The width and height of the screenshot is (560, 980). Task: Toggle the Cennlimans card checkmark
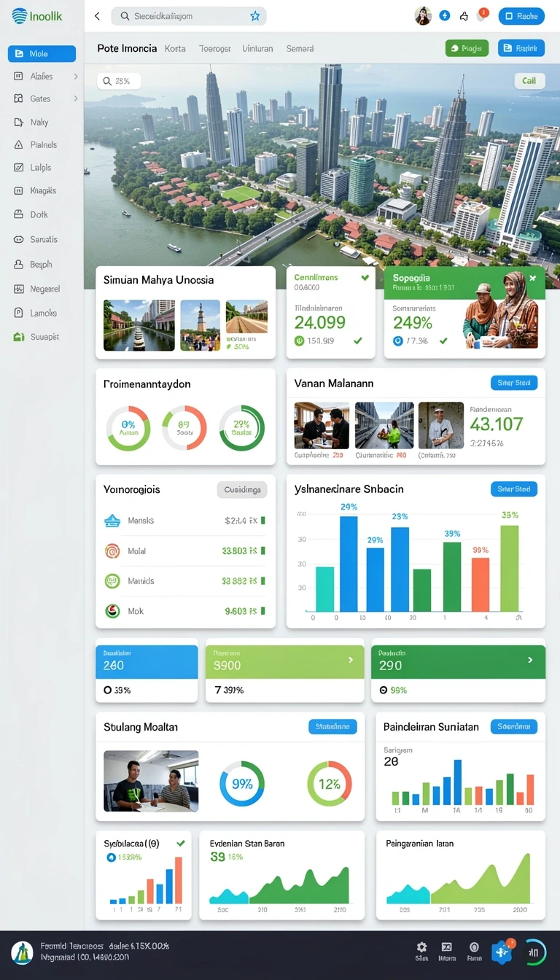(365, 278)
